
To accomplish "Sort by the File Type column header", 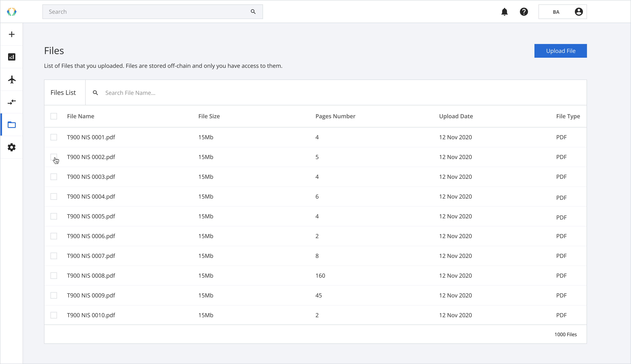I will 568,116.
